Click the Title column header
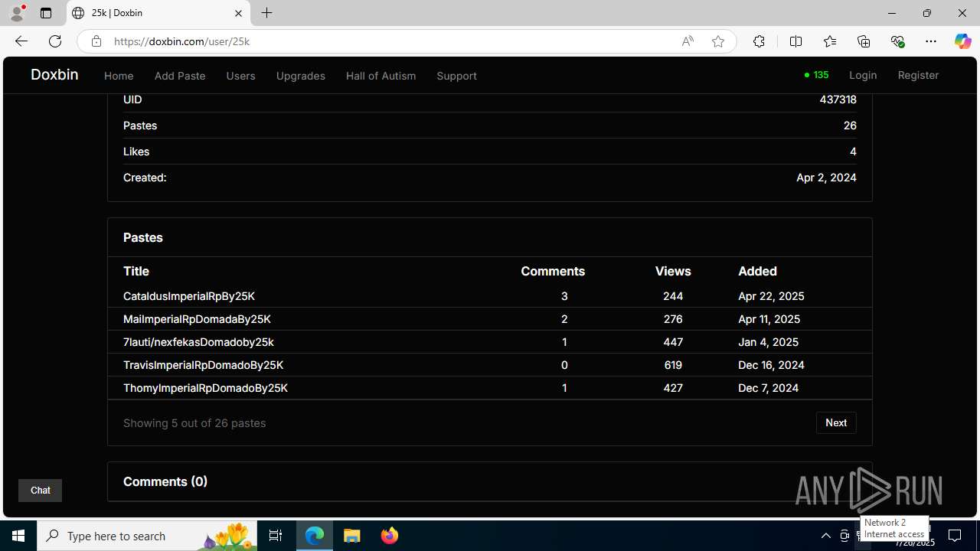Viewport: 980px width, 551px height. 136,271
